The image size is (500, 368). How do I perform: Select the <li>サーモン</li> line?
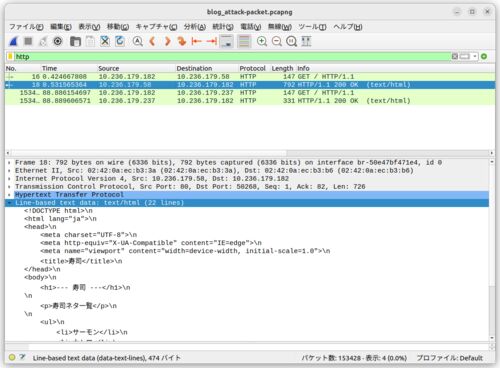coord(92,332)
